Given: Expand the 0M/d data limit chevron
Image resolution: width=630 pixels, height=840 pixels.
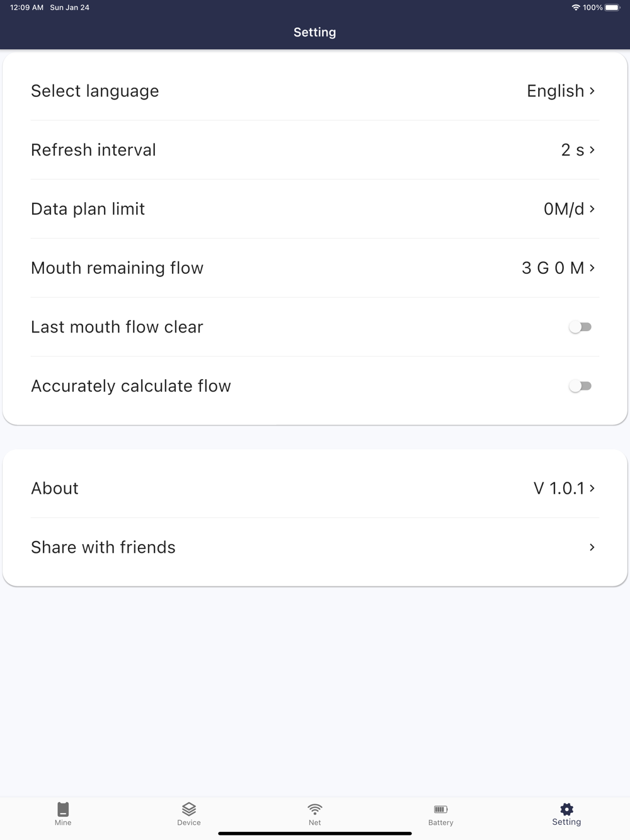Looking at the screenshot, I should coord(592,209).
